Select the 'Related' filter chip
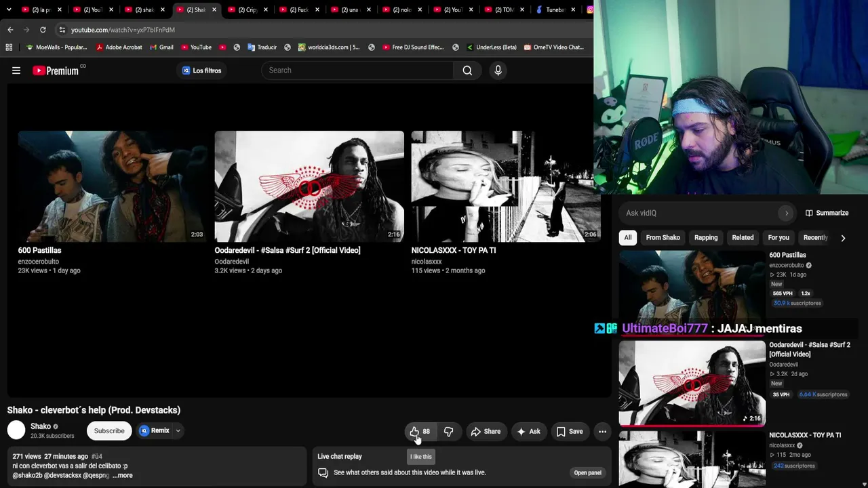The height and width of the screenshot is (488, 868). click(x=743, y=238)
